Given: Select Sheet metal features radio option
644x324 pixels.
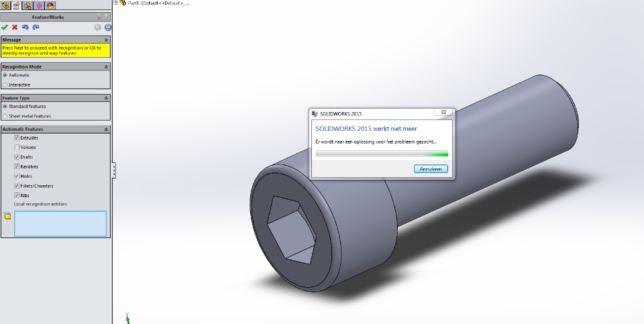Looking at the screenshot, I should point(5,116).
